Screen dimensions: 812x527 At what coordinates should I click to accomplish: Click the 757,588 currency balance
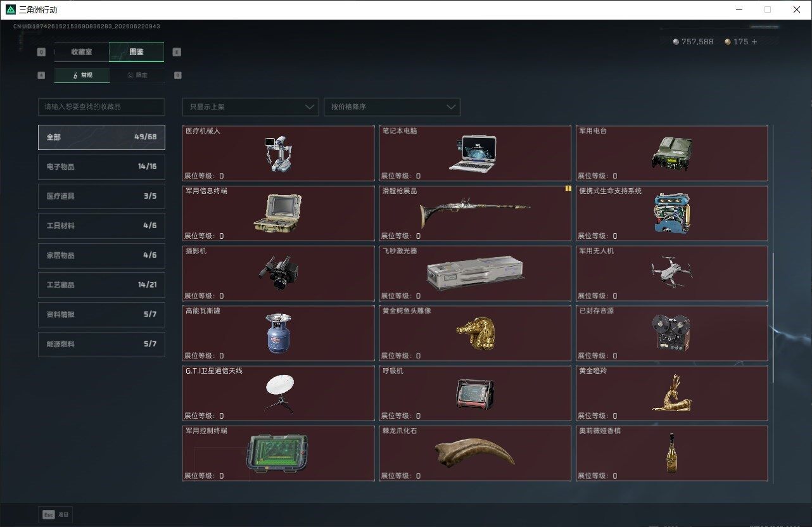click(x=697, y=42)
